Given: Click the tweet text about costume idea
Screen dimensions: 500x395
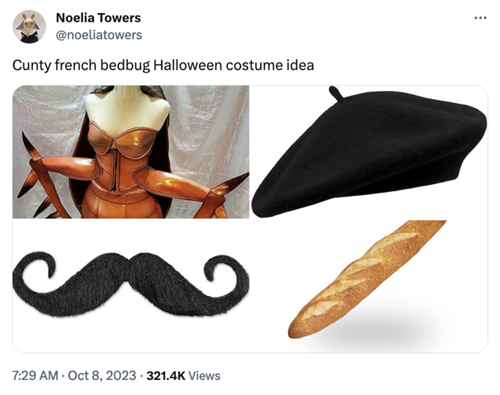Looking at the screenshot, I should click(x=163, y=65).
